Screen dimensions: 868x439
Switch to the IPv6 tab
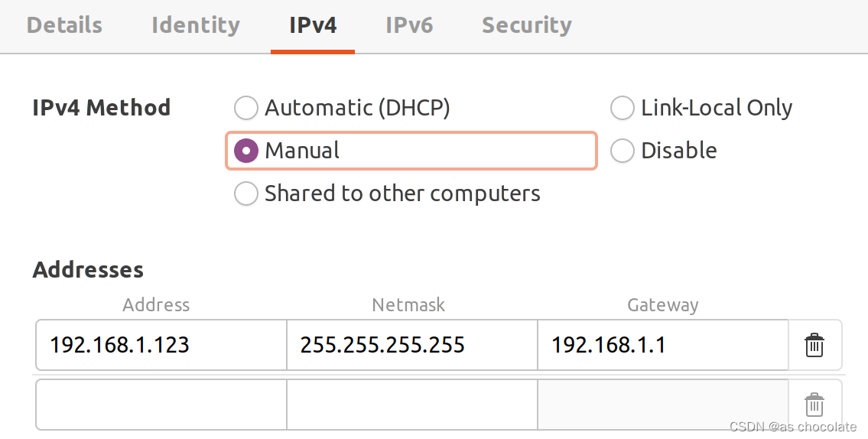point(409,25)
